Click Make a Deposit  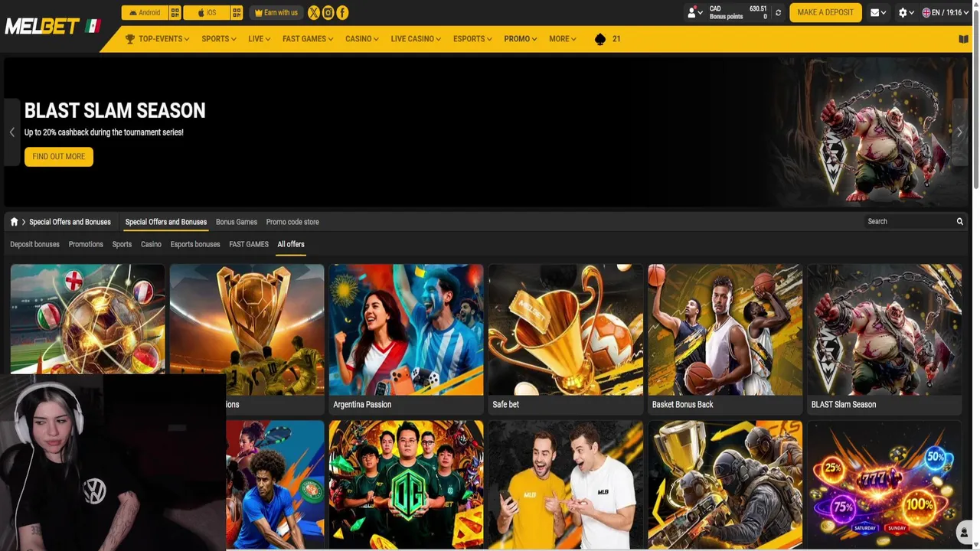(825, 12)
